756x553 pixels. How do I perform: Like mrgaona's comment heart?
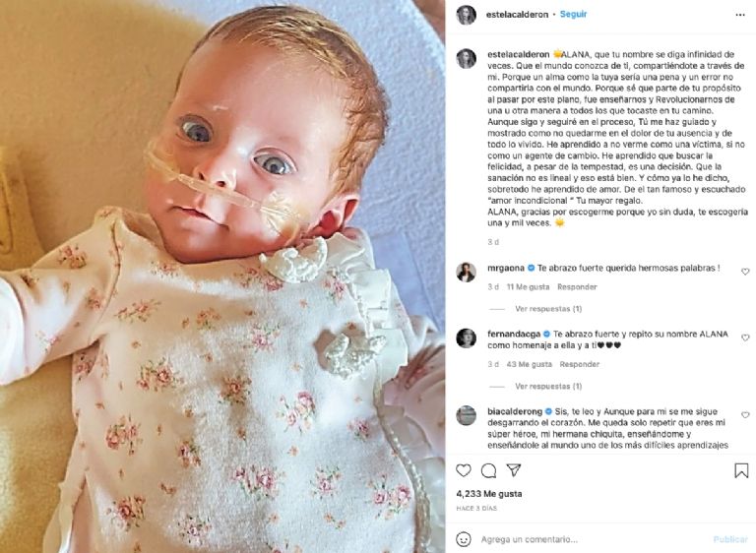pyautogui.click(x=745, y=272)
